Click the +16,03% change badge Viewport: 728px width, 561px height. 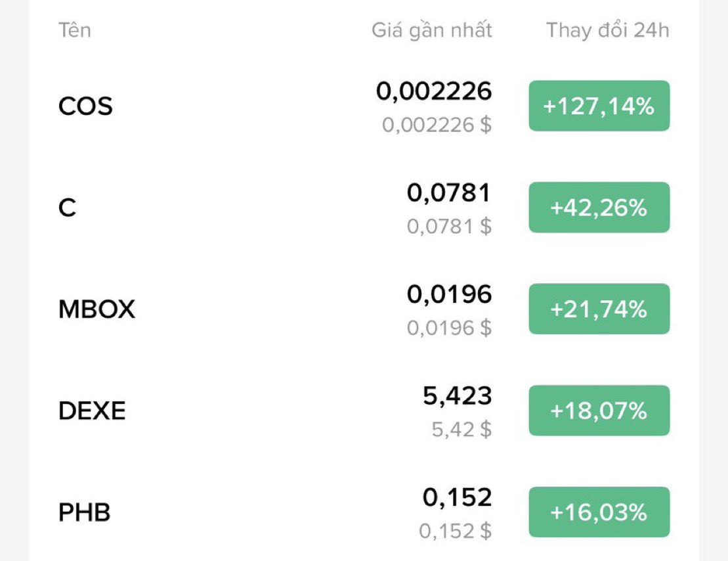tap(599, 512)
